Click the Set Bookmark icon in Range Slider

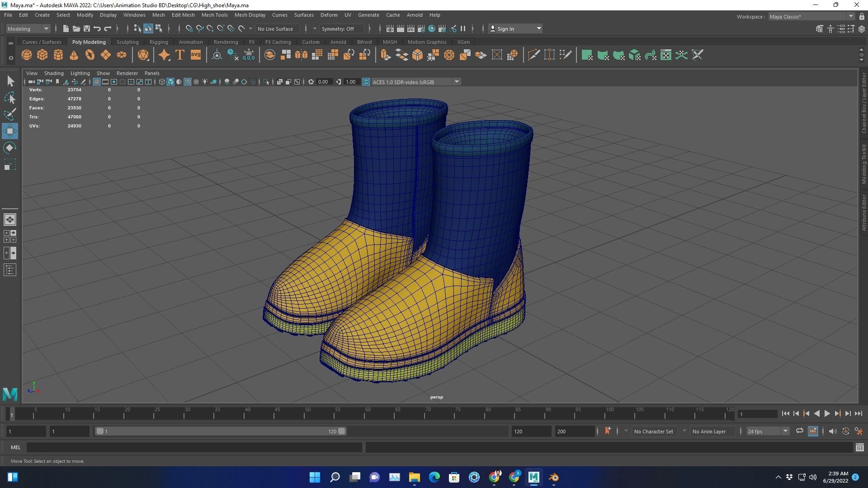(608, 431)
